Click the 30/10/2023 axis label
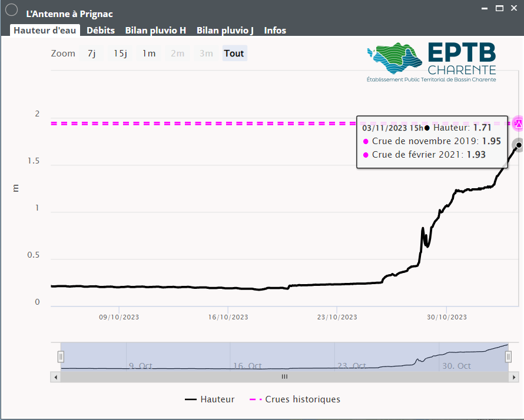Viewport: 524px width, 420px height. [447, 317]
